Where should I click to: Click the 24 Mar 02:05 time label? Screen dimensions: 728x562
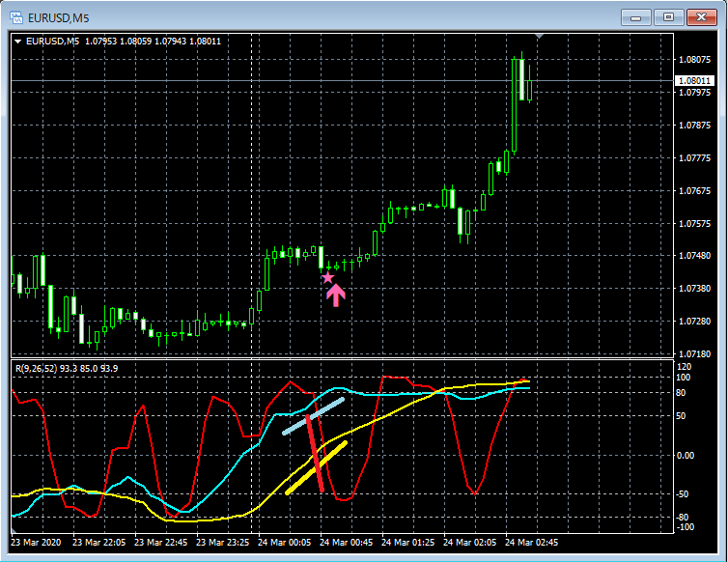pyautogui.click(x=469, y=542)
